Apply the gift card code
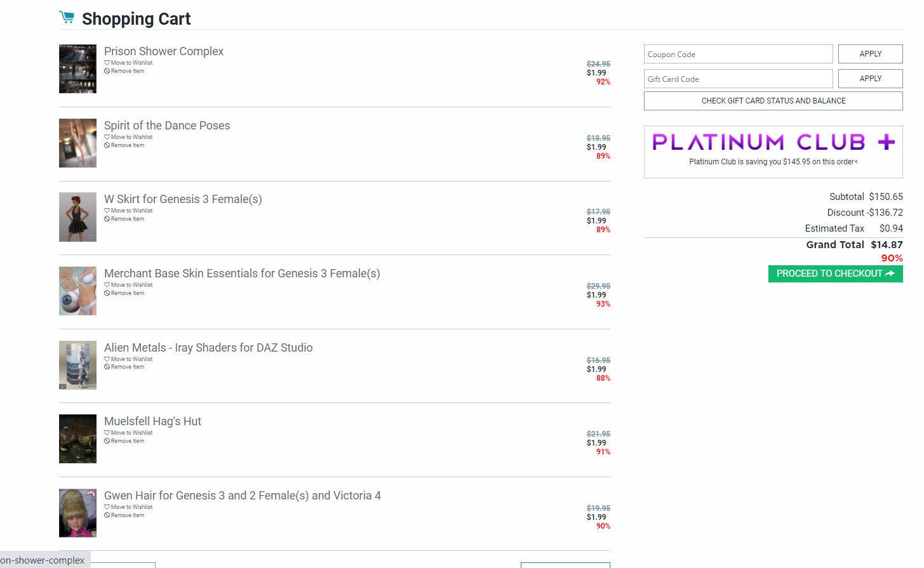Viewport: 924px width, 568px height. pyautogui.click(x=870, y=79)
